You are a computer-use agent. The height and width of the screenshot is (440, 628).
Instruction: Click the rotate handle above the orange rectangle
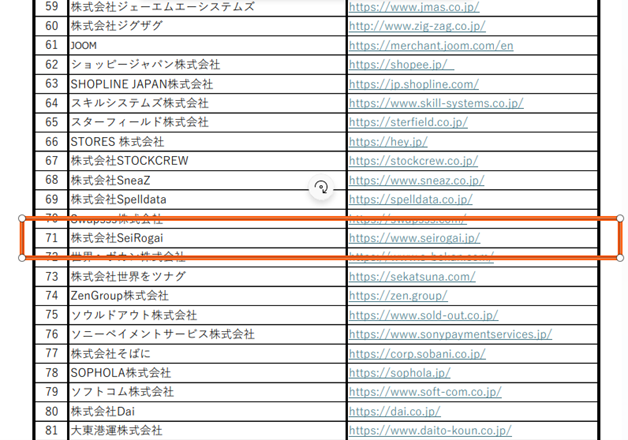[x=321, y=187]
